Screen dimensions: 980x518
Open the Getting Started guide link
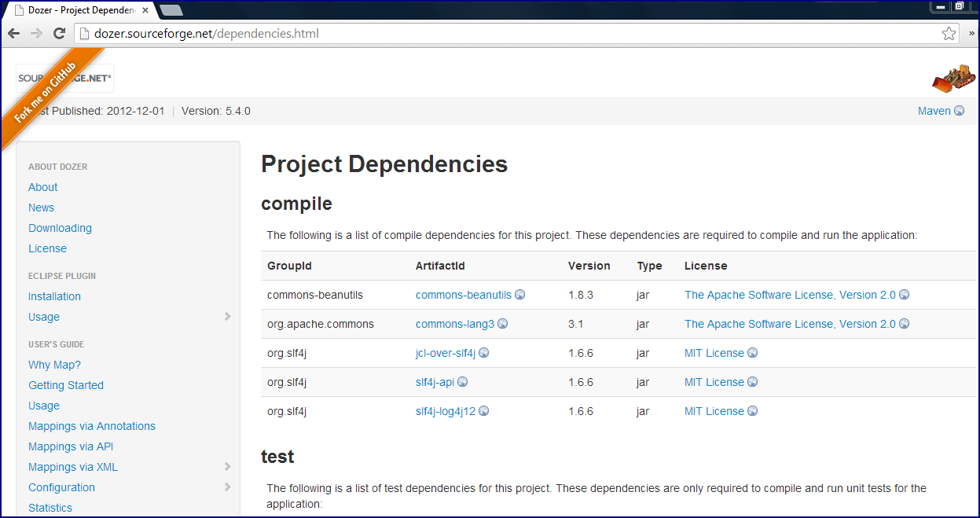click(65, 385)
